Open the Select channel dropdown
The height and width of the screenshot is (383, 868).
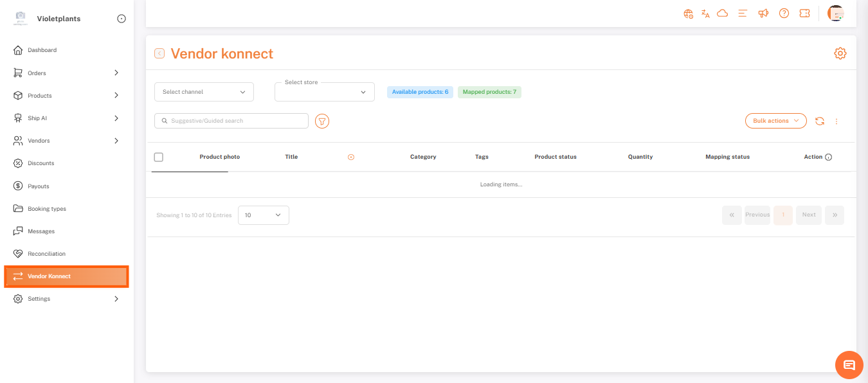point(204,92)
